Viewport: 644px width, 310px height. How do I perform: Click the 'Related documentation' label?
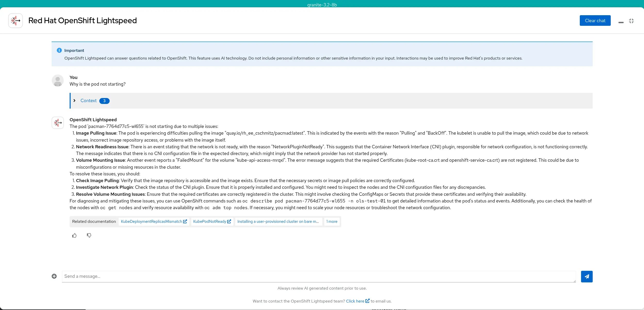coord(94,222)
